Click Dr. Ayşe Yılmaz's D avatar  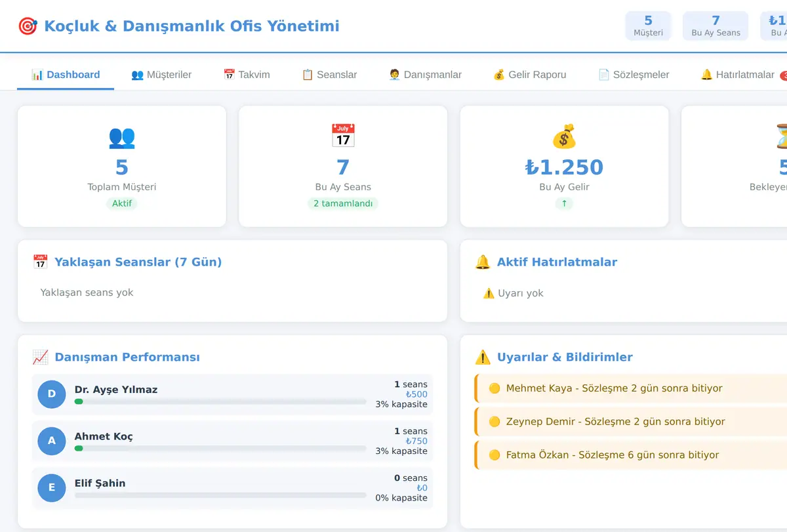point(52,394)
